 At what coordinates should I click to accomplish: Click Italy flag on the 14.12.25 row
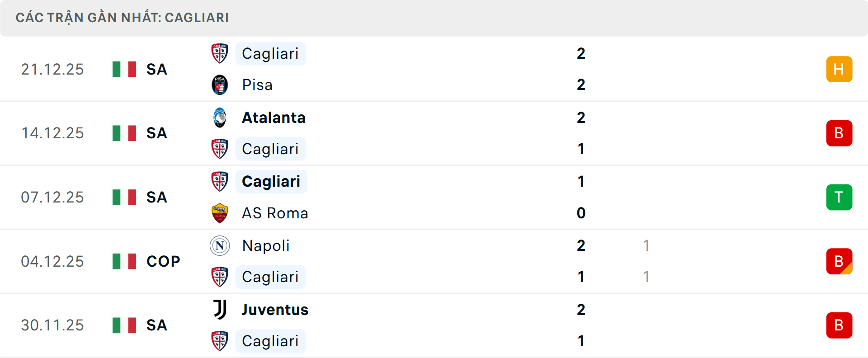[x=124, y=133]
